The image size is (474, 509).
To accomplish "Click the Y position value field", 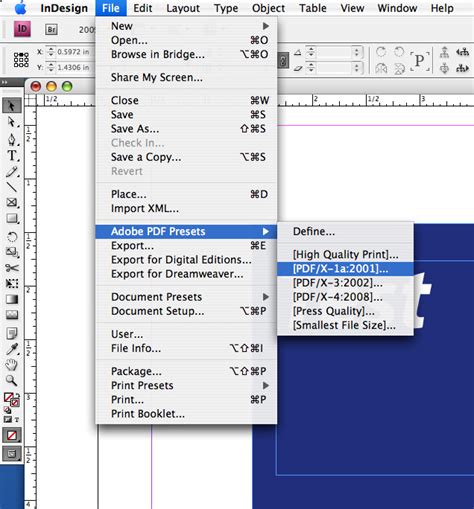I will (74, 67).
